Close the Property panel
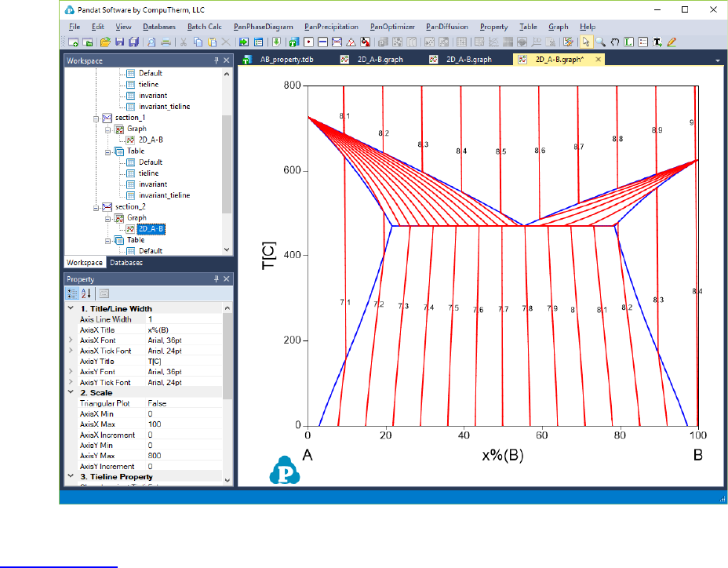Screen dimensions: 728x568 [227, 279]
